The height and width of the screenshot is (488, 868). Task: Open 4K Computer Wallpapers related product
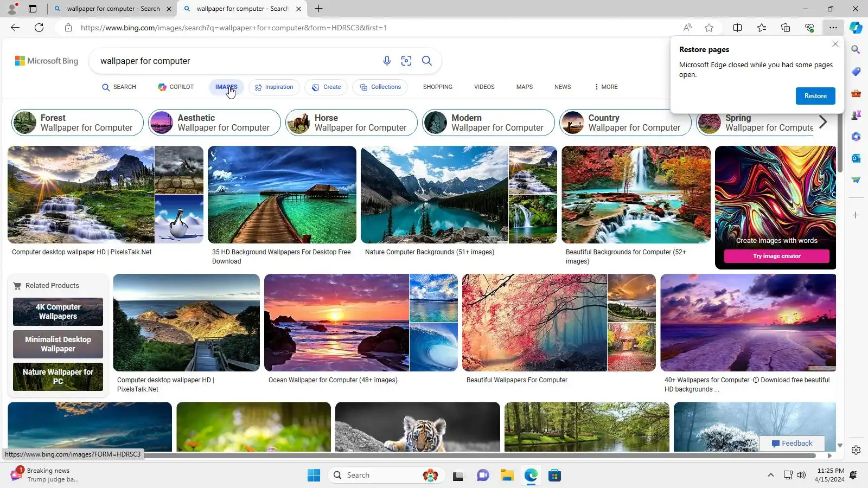(58, 312)
